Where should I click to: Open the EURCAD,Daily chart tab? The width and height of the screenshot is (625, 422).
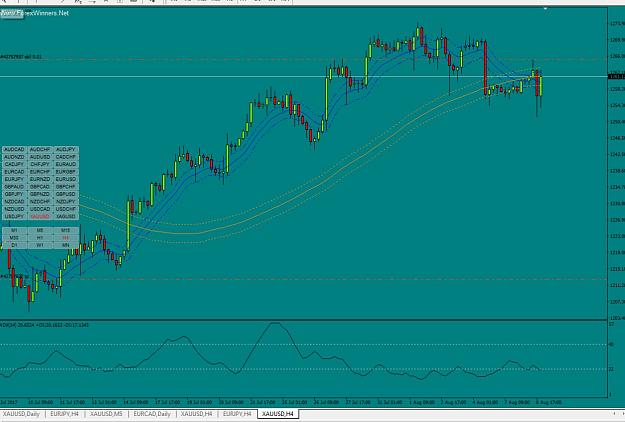click(x=151, y=414)
